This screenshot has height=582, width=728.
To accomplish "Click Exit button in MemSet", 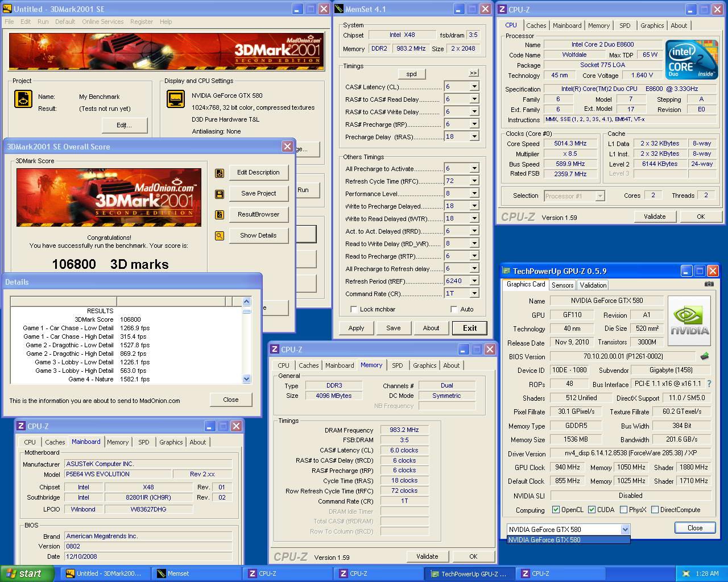I will [470, 328].
